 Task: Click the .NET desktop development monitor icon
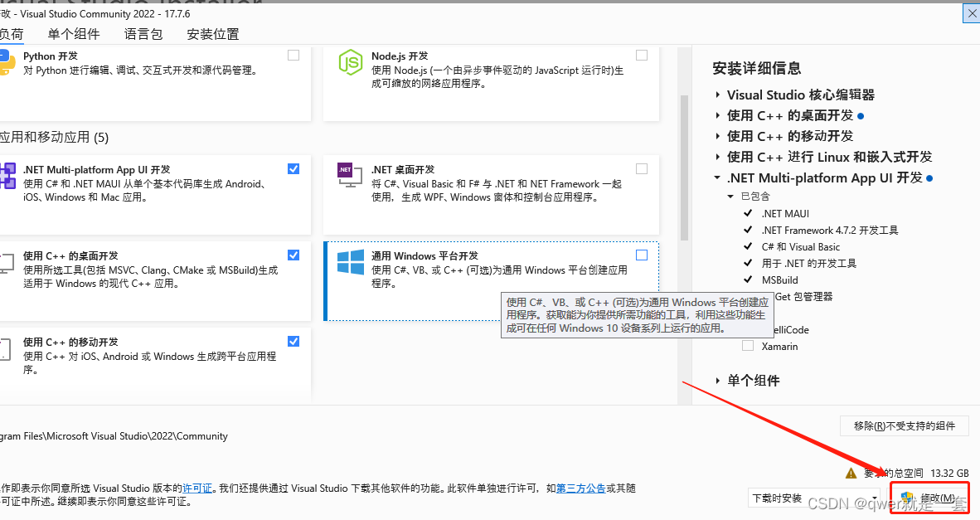coord(349,175)
